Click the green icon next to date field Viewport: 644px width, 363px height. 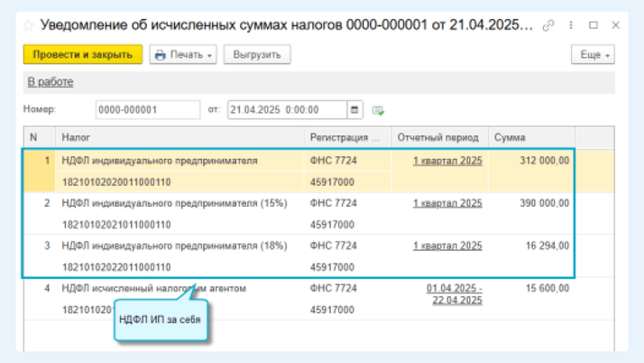click(378, 110)
